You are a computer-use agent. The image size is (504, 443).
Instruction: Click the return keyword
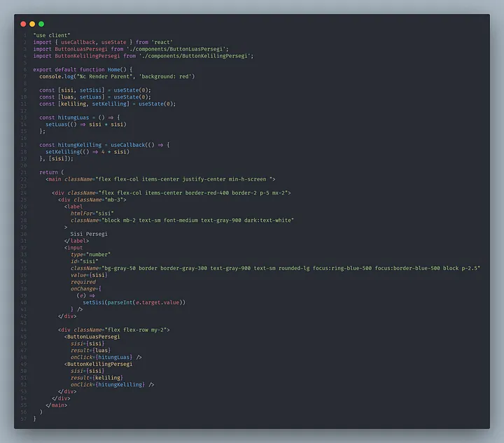point(48,172)
